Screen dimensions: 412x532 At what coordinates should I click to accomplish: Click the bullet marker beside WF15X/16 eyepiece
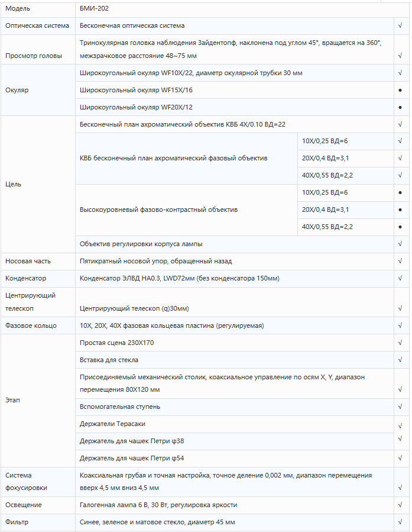(x=401, y=90)
